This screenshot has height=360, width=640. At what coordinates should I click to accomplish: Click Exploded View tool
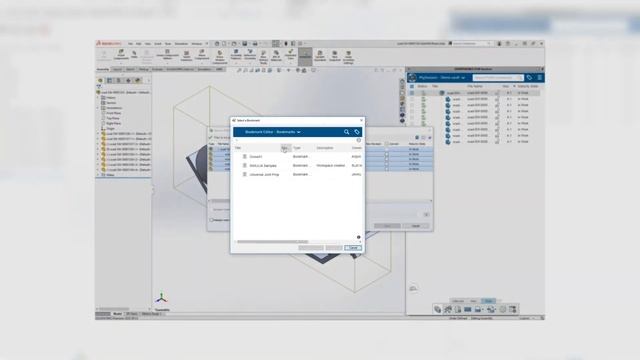click(x=291, y=55)
